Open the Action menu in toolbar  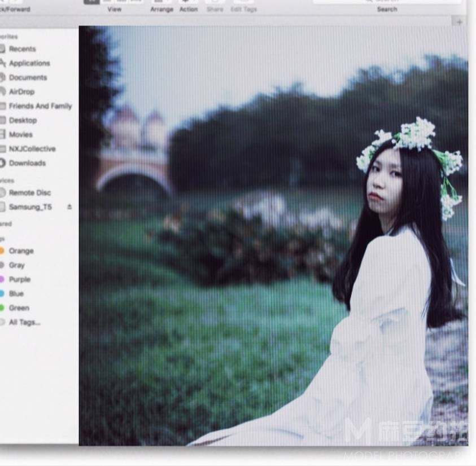[x=188, y=2]
